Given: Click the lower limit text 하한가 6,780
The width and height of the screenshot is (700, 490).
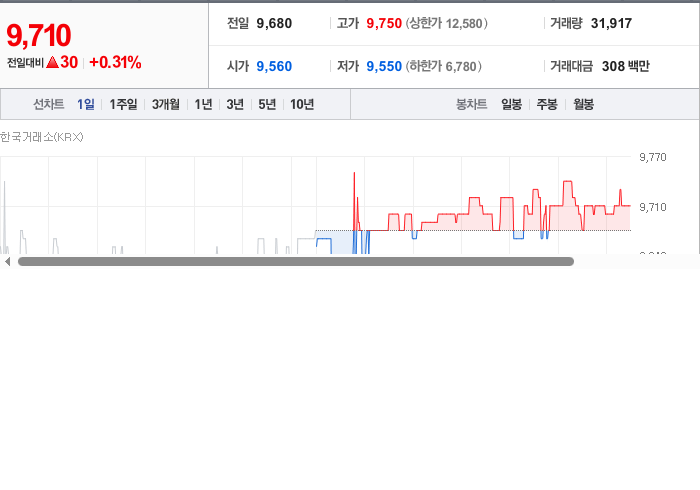Looking at the screenshot, I should coord(443,66).
